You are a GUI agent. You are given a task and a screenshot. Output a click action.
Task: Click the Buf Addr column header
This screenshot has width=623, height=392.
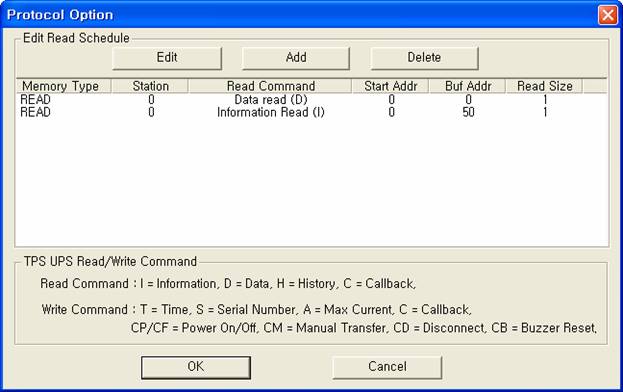(468, 86)
